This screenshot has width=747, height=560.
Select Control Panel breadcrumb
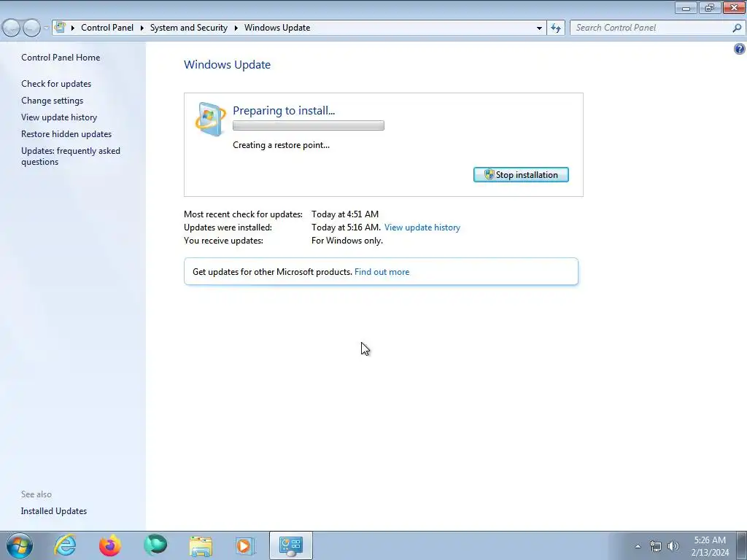(107, 28)
